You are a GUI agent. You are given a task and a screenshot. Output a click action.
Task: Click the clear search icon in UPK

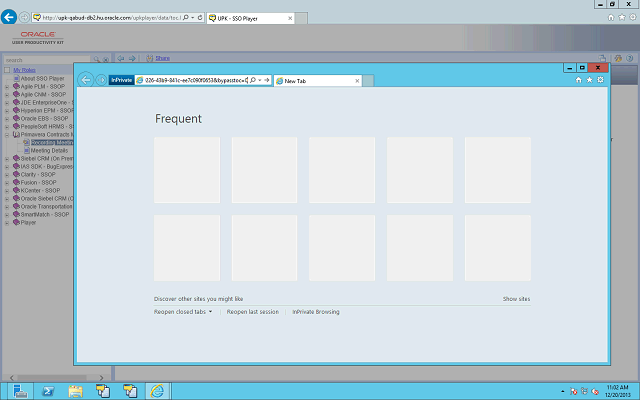[x=105, y=60]
